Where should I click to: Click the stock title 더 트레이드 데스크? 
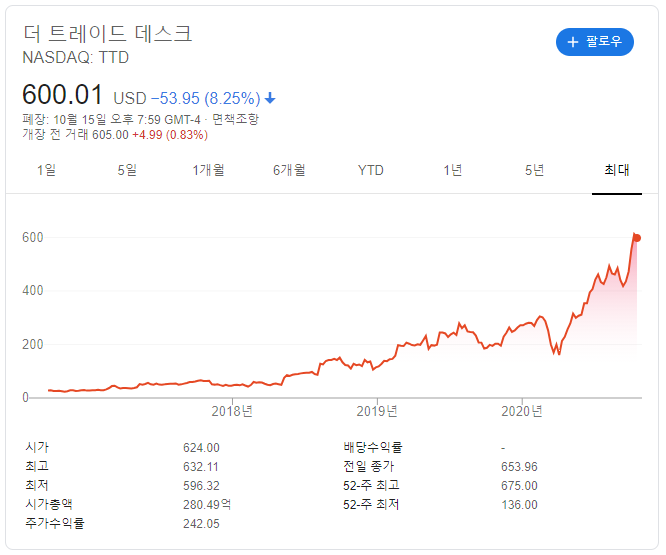pyautogui.click(x=107, y=34)
